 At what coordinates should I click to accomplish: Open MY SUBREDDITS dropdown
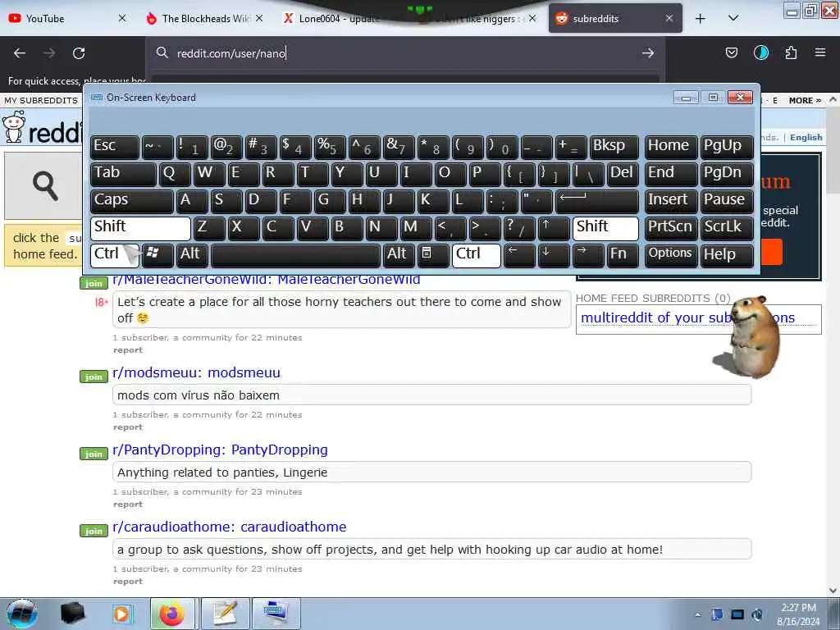(41, 100)
